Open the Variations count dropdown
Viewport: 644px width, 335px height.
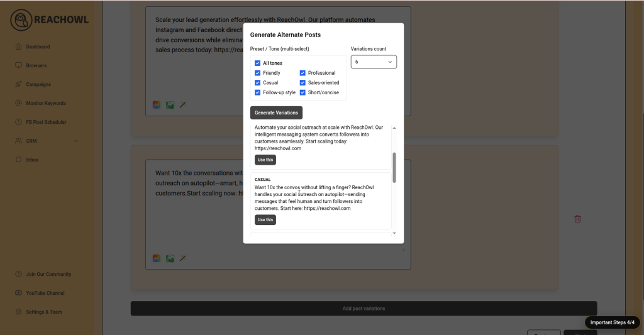[x=374, y=62]
